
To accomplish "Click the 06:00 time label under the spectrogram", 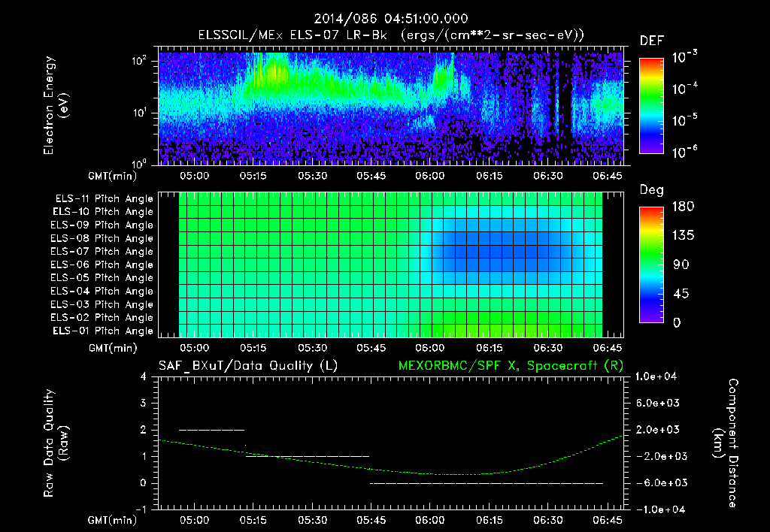I will pos(429,176).
